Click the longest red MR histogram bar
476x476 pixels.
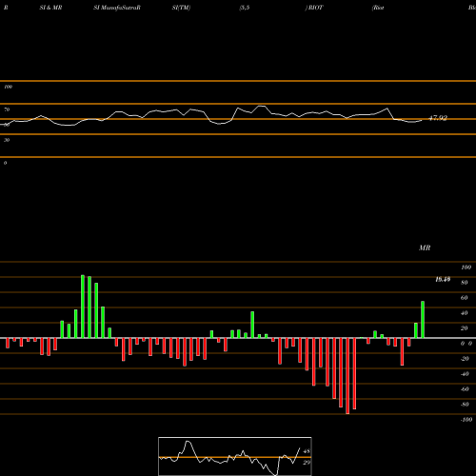[347, 376]
